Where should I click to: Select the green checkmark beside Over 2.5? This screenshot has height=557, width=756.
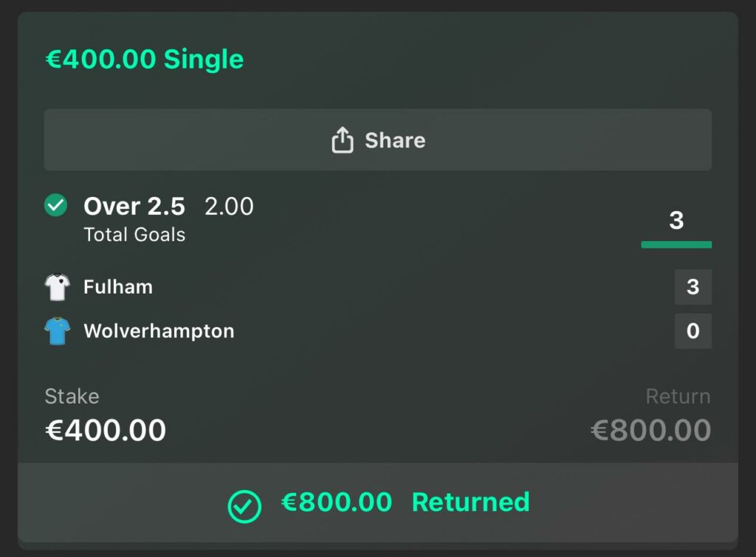click(55, 205)
